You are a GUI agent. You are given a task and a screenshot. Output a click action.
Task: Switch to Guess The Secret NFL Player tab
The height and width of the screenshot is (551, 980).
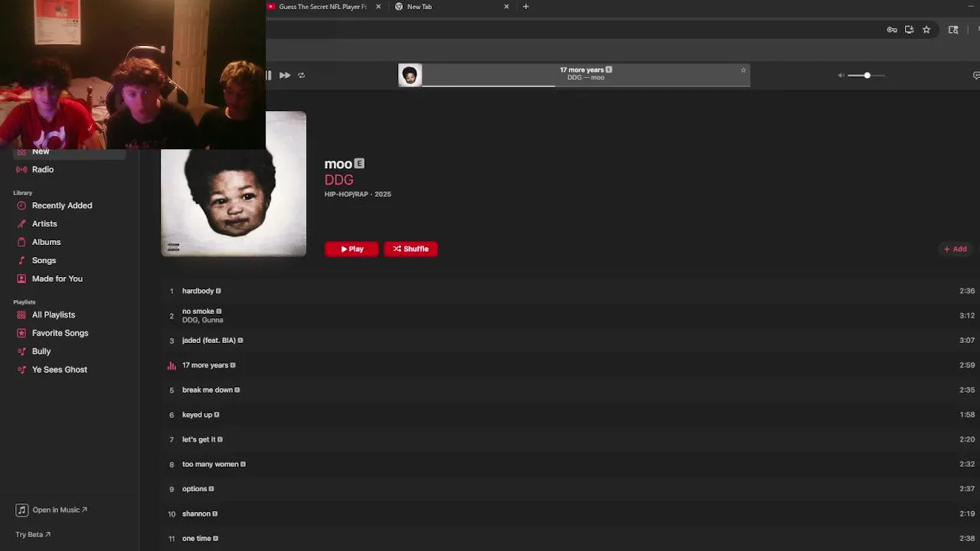322,7
